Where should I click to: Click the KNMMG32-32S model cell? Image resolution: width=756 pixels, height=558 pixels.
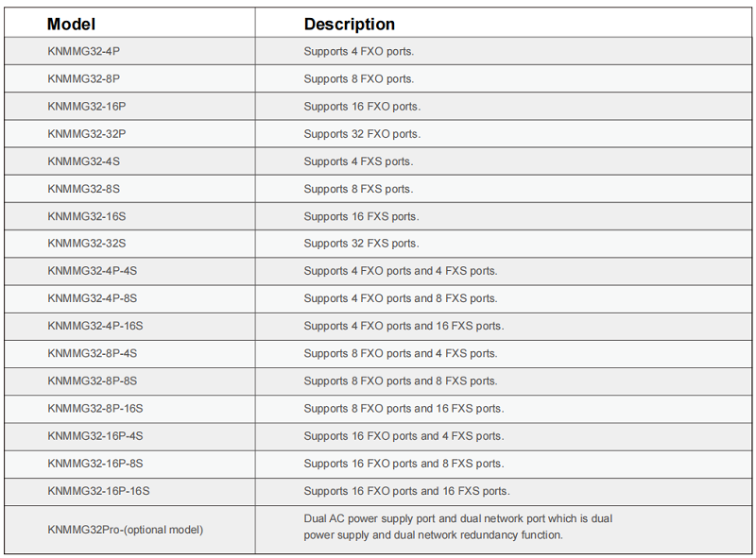click(x=86, y=244)
